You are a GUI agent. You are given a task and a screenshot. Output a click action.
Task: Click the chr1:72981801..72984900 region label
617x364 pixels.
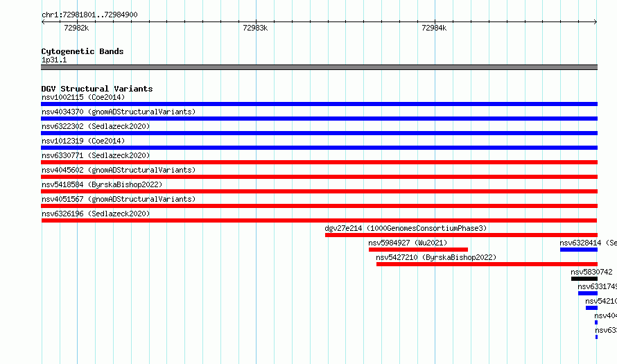(x=89, y=15)
